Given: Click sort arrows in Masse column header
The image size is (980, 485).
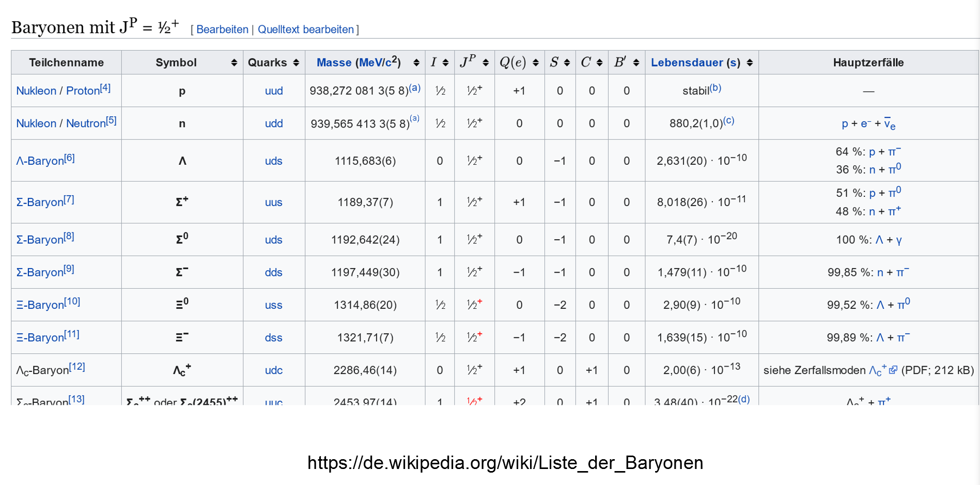Looking at the screenshot, I should tap(416, 62).
